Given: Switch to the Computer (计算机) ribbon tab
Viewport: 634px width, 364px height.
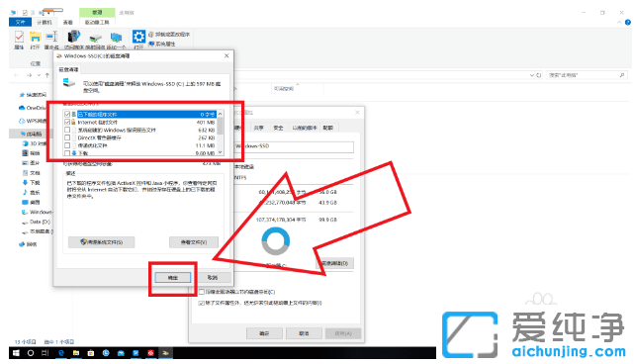Looking at the screenshot, I should 45,22.
